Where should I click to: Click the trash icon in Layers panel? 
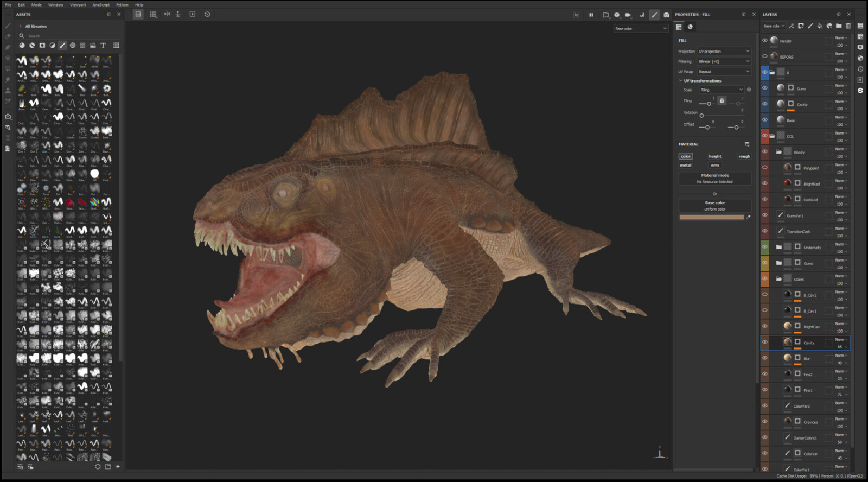848,26
